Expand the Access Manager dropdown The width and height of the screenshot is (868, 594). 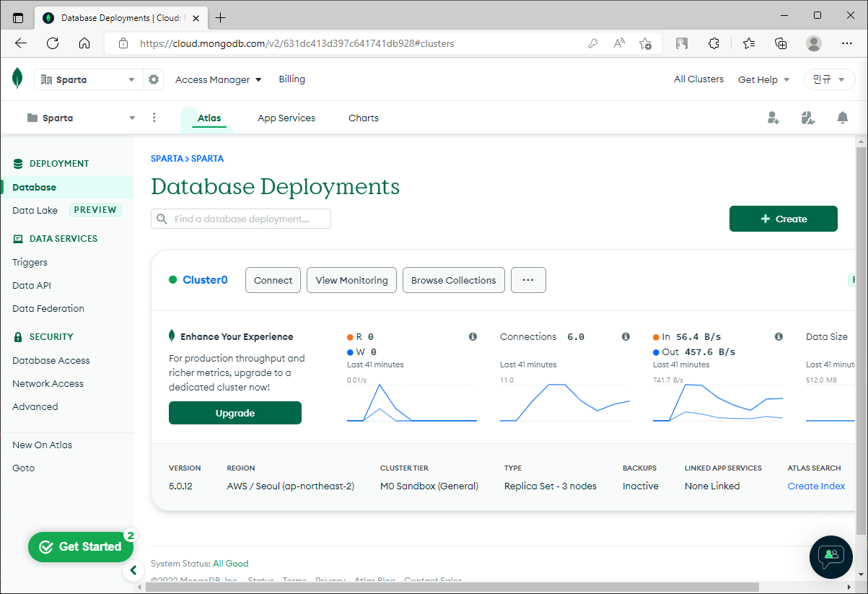click(219, 79)
